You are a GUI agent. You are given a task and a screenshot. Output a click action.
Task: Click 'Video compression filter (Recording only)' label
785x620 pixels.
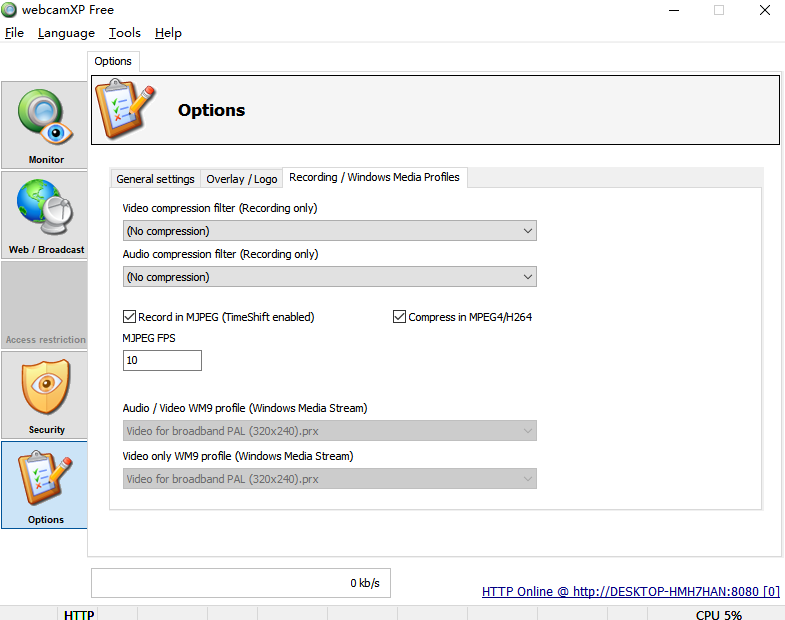[220, 208]
